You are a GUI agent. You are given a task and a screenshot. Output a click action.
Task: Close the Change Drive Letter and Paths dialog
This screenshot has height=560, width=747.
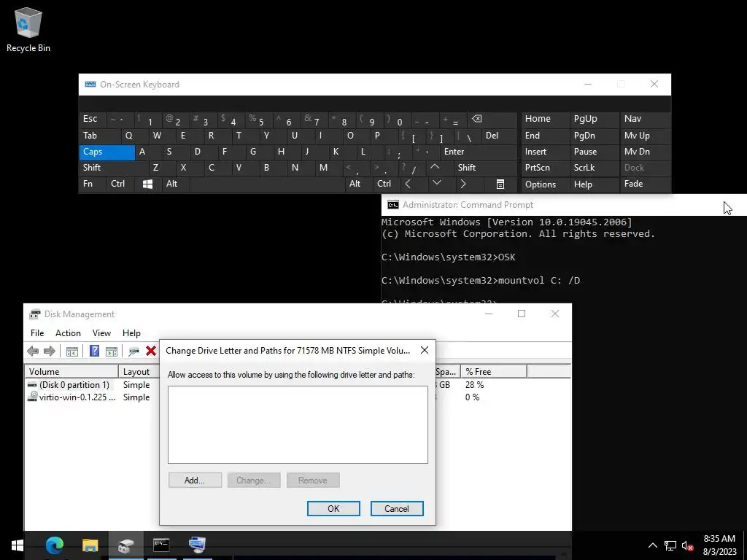[425, 351]
